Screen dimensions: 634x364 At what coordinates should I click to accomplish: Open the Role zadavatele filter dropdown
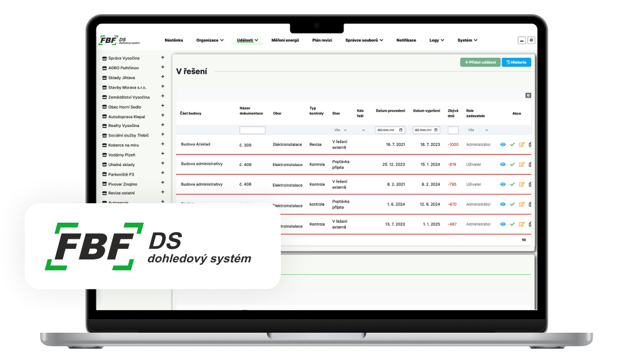(478, 130)
